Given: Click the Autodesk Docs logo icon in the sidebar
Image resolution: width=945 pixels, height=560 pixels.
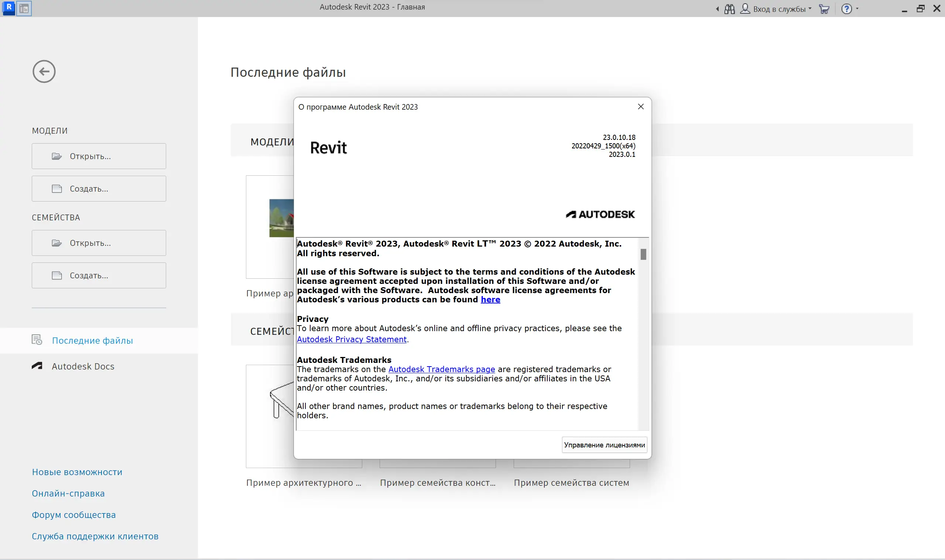Looking at the screenshot, I should [x=37, y=366].
